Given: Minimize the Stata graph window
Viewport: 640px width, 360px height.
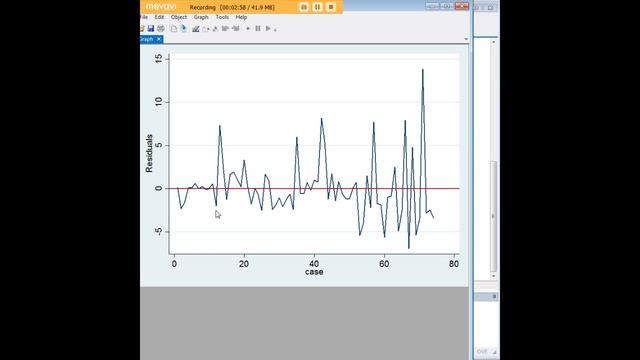Looking at the screenshot, I should tap(432, 6).
